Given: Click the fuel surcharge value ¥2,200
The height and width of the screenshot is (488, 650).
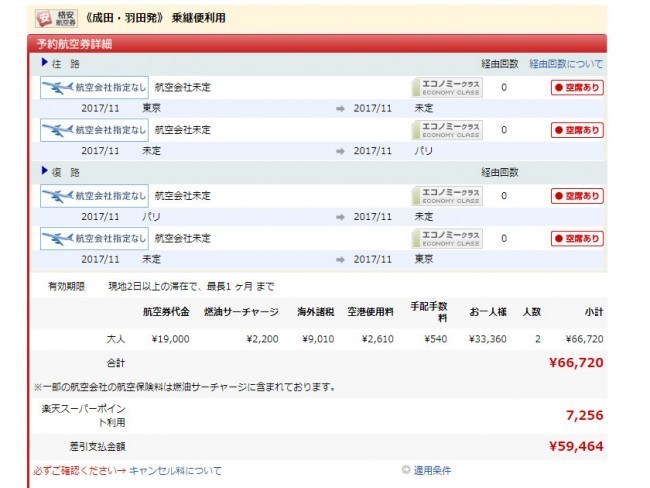Looking at the screenshot, I should [x=262, y=339].
